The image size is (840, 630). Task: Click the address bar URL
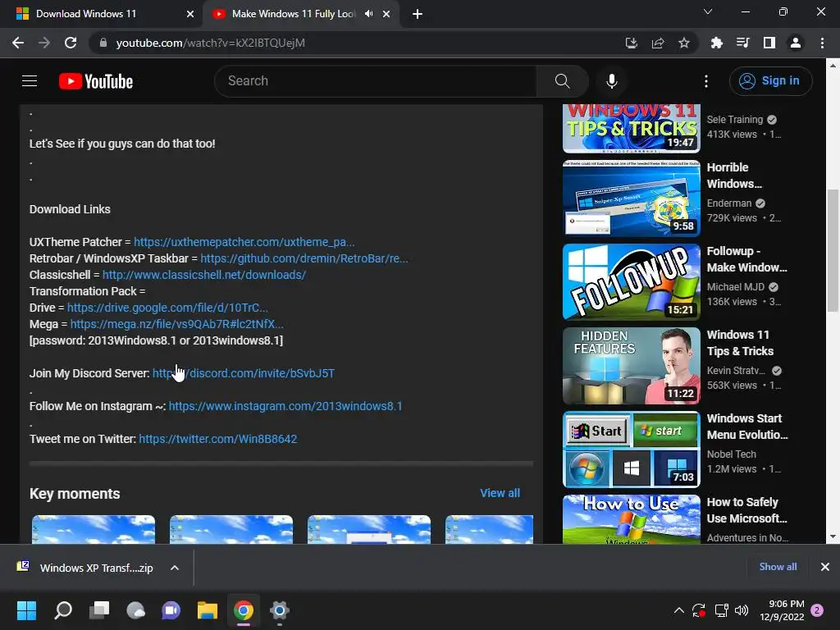click(211, 43)
